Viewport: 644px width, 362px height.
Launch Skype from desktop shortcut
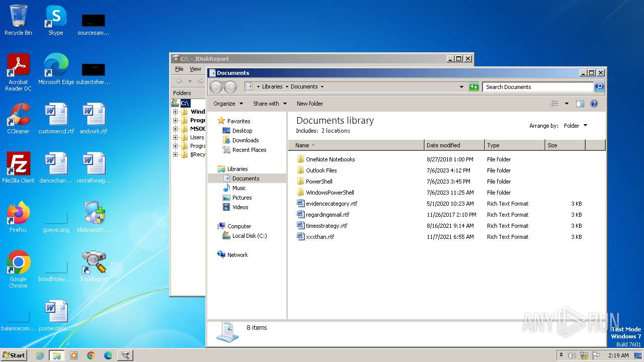(x=55, y=20)
